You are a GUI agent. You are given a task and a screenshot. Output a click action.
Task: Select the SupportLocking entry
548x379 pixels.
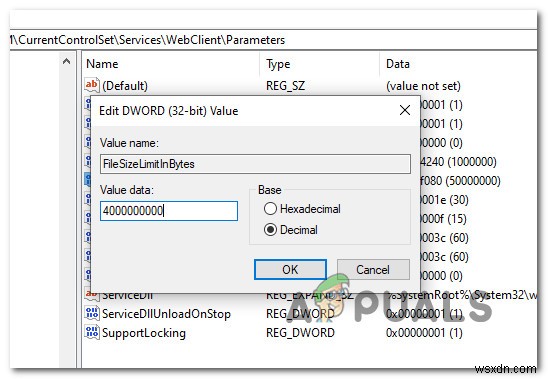point(144,332)
